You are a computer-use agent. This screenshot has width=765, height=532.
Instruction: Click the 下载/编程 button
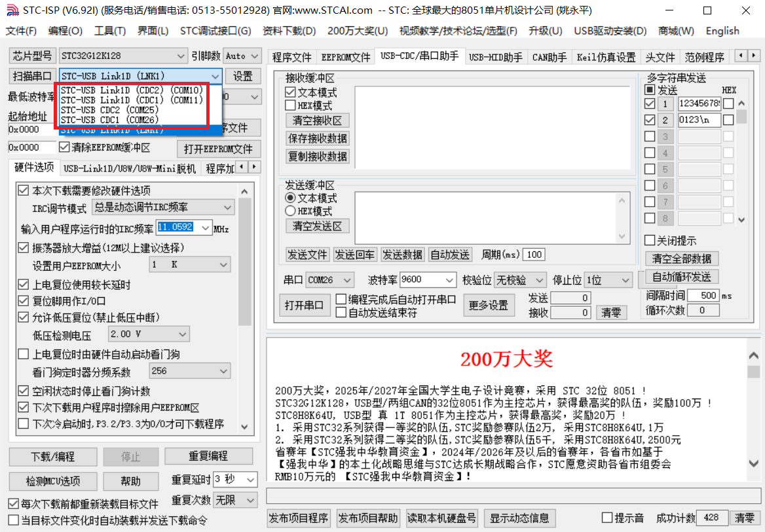[x=52, y=456]
